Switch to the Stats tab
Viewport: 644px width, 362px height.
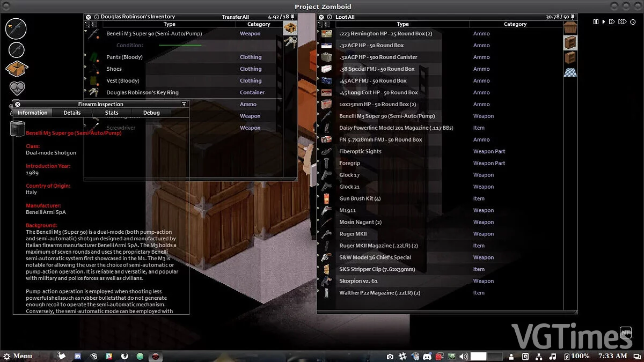click(x=112, y=113)
